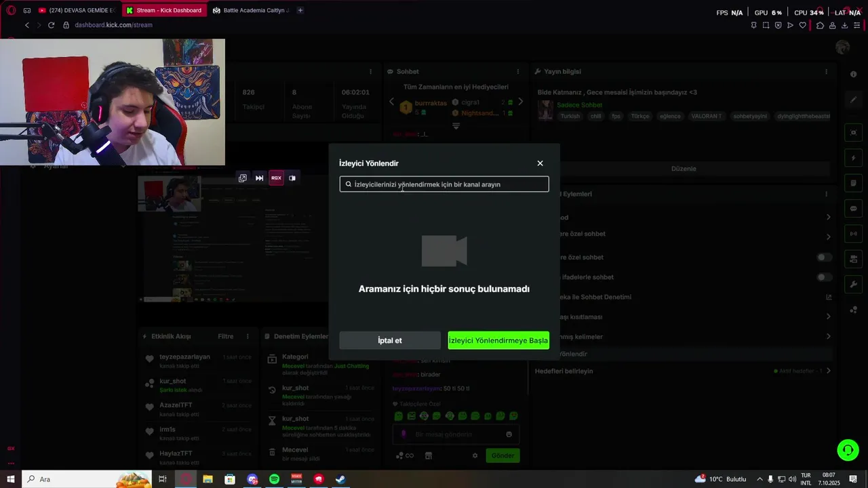
Task: Open the Filtre option in Etkinlik Akışı
Action: [226, 336]
